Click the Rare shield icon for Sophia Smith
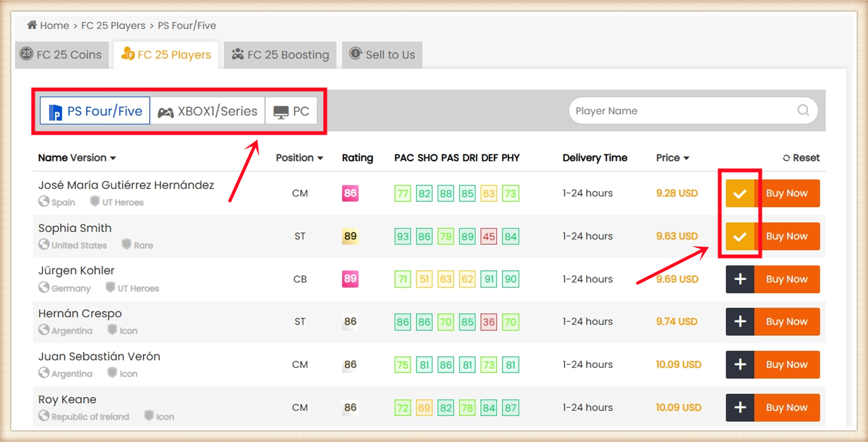 [x=126, y=244]
